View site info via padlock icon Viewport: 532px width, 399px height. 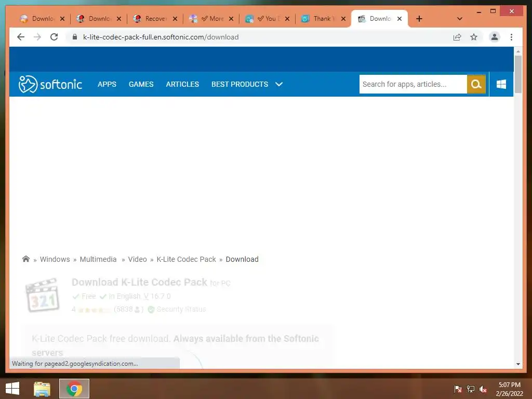tap(75, 37)
